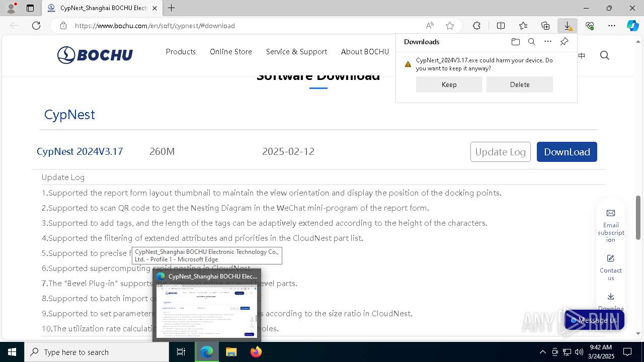Search downloads with magnifier icon
The width and height of the screenshot is (644, 362).
point(531,42)
